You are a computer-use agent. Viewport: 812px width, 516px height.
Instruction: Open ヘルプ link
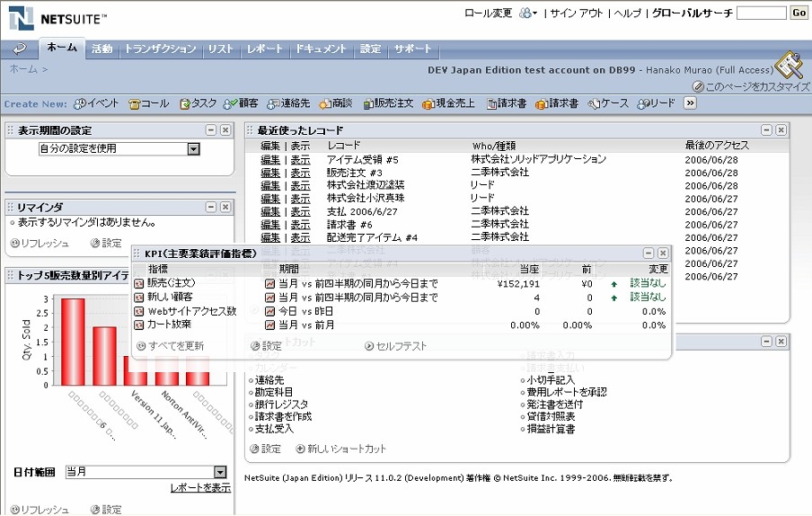point(627,13)
